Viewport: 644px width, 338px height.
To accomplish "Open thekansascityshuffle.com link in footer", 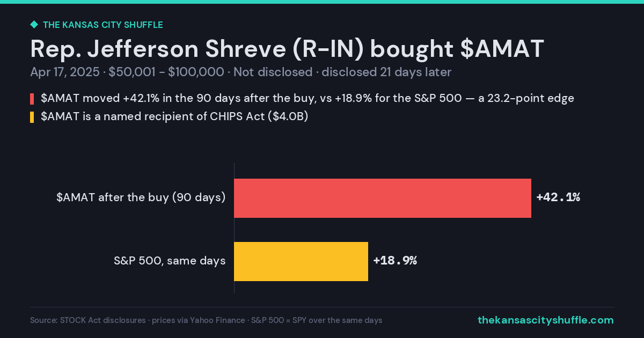I will [545, 320].
